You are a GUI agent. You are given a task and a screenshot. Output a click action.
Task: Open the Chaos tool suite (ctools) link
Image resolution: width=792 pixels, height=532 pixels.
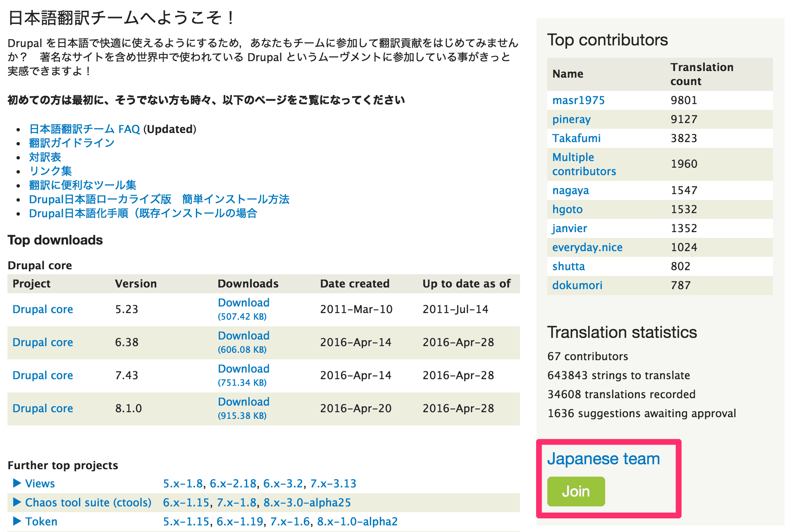[88, 502]
